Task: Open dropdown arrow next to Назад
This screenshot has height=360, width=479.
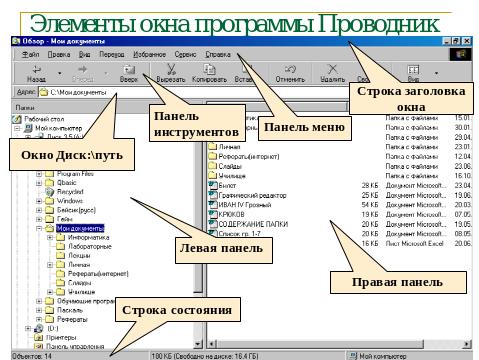Action: [60, 73]
